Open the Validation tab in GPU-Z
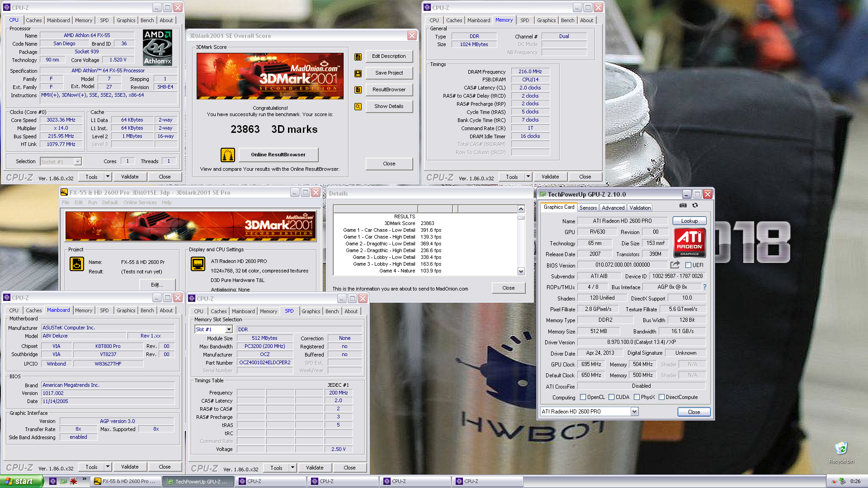Viewport: 868px width, 488px height. tap(640, 208)
